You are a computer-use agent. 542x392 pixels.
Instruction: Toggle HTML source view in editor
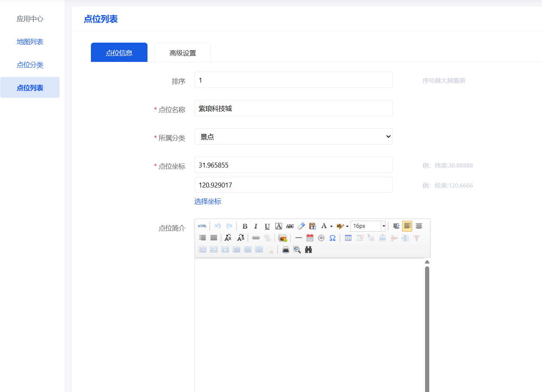202,226
